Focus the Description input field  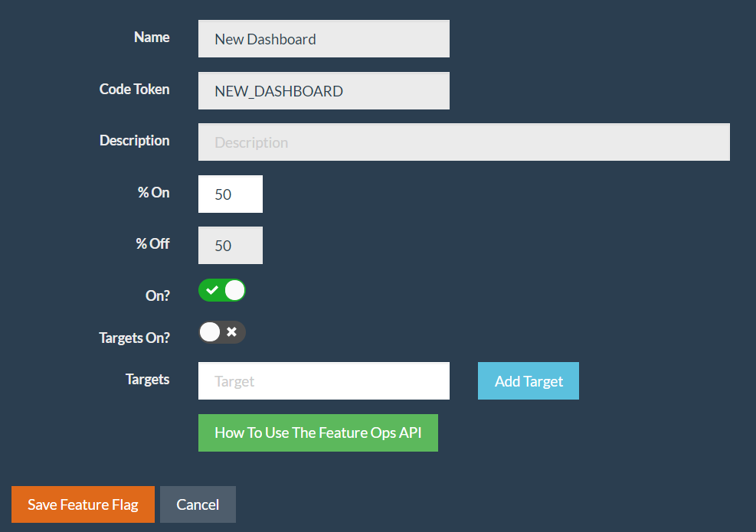[464, 142]
